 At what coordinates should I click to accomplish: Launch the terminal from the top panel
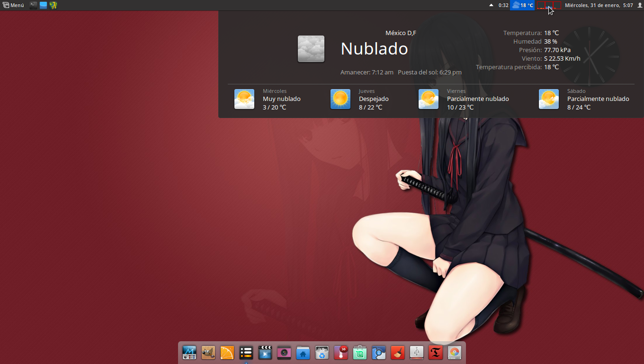pos(34,5)
